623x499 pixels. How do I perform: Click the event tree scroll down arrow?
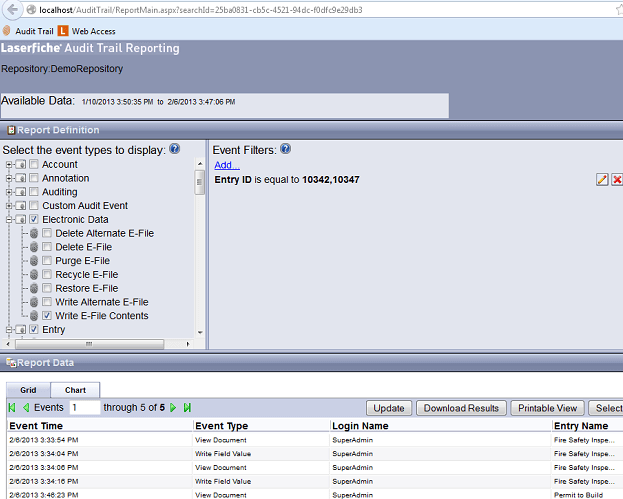[200, 332]
